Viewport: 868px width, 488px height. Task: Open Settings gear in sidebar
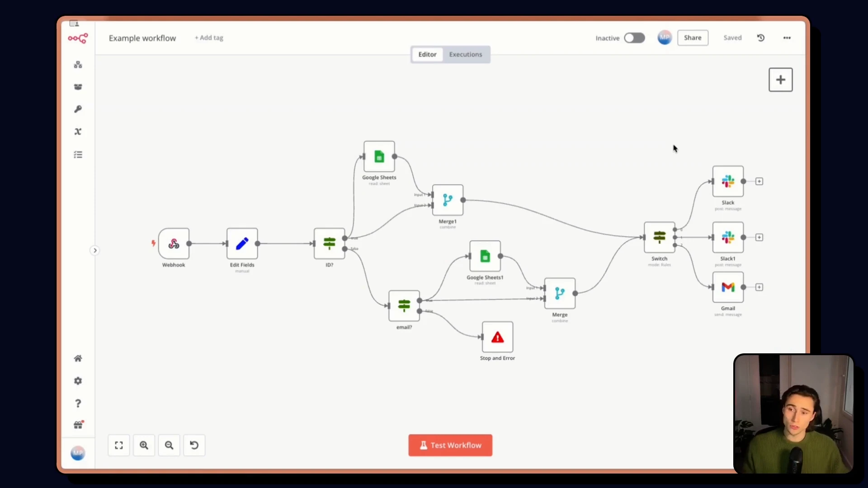click(x=78, y=381)
